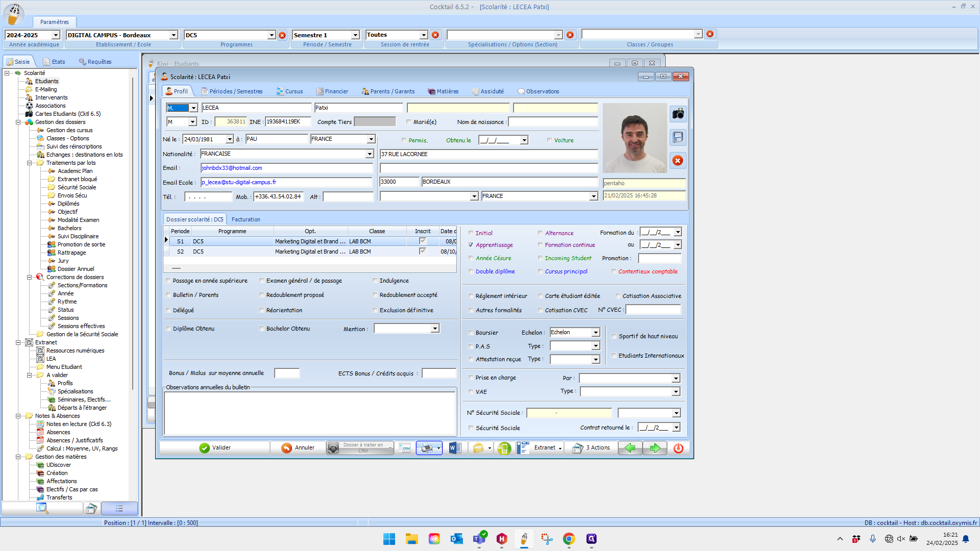Click the Email field johnbdx33@hotmail.com

(286, 168)
